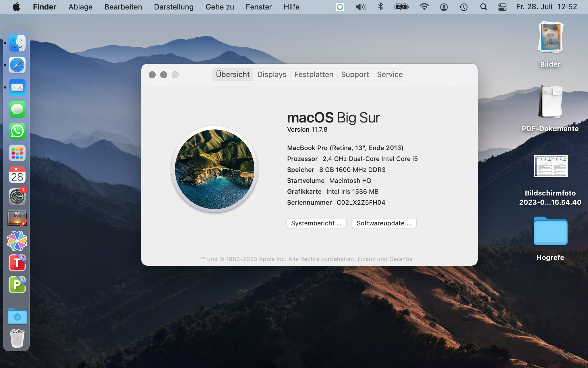Open the Wi-Fi status menu
The width and height of the screenshot is (588, 368).
coord(424,7)
